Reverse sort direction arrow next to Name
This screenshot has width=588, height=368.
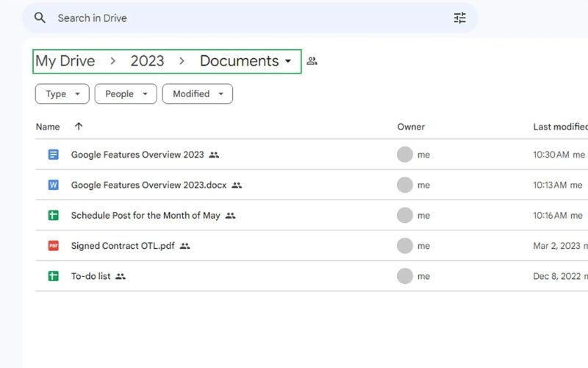[79, 127]
